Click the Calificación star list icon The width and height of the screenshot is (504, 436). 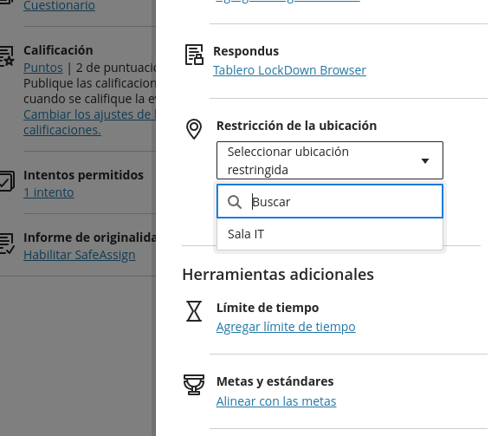click(x=7, y=56)
